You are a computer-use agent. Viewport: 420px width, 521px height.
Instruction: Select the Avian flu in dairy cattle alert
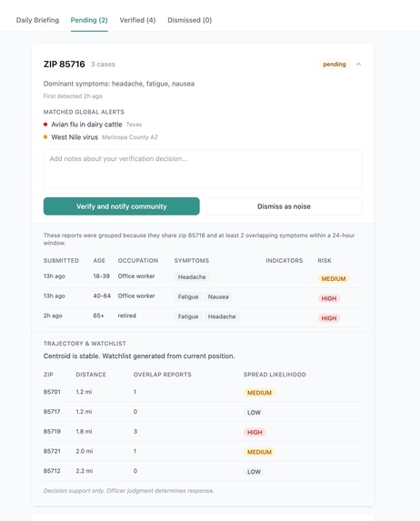(86, 125)
